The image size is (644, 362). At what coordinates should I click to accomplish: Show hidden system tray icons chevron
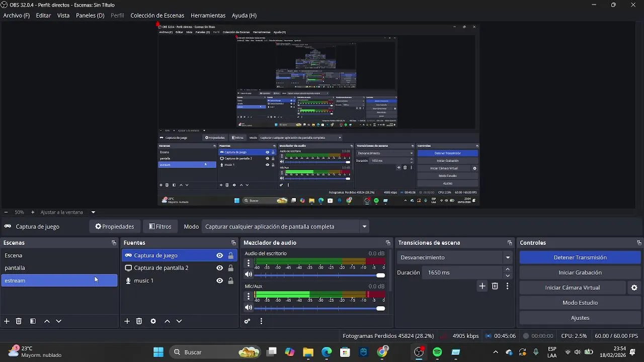tap(496, 352)
